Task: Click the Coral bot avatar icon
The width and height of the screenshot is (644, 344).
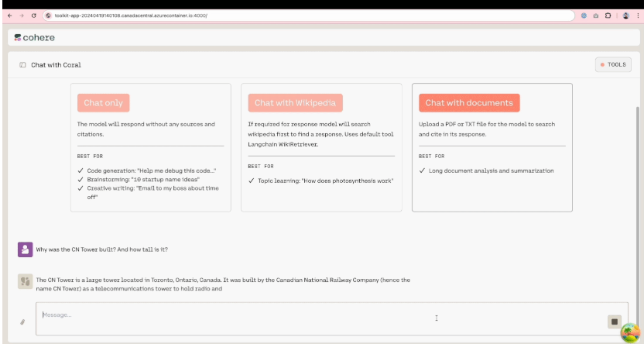Action: tap(25, 281)
